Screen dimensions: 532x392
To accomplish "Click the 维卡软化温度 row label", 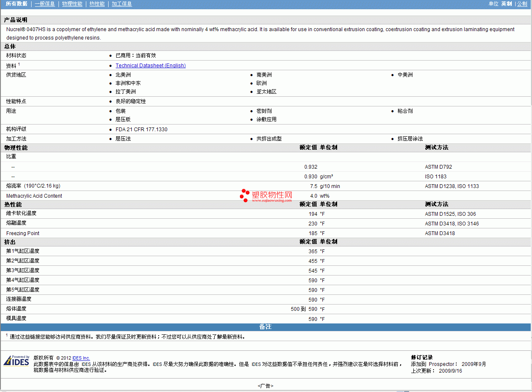I will pyautogui.click(x=21, y=213).
